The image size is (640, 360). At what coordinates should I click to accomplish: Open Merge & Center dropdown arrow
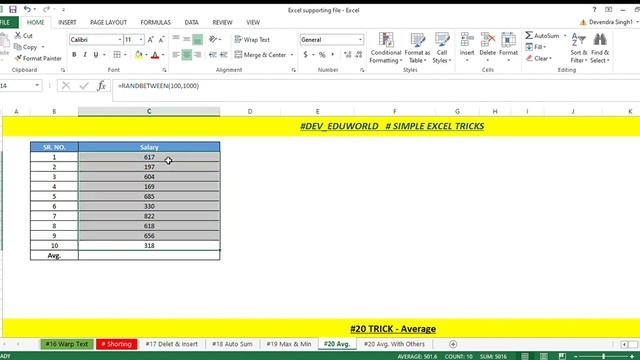291,55
